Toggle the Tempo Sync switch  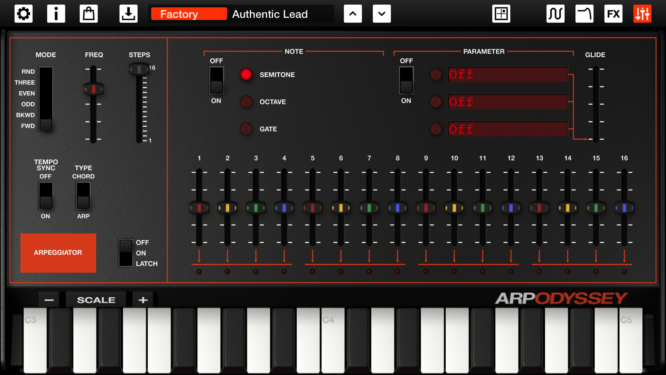click(45, 196)
